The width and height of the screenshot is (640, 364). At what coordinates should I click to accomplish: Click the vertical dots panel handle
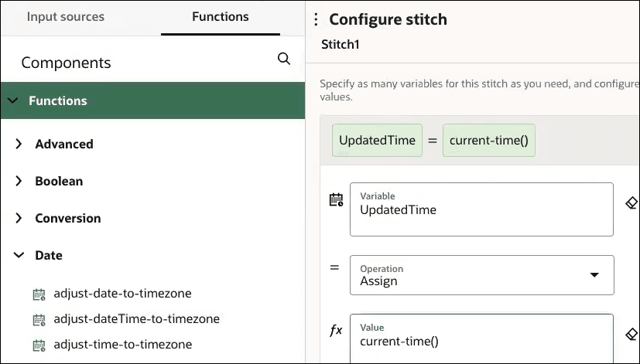(x=316, y=20)
